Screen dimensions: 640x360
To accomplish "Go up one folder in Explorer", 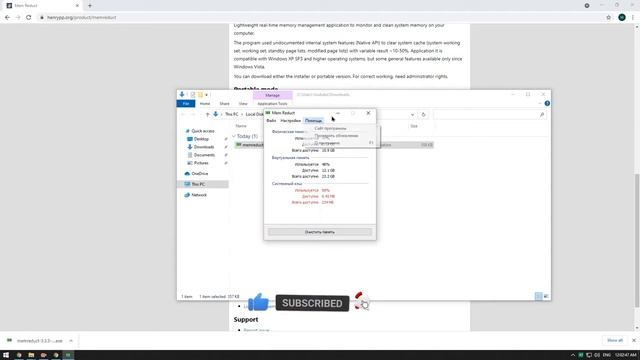I will 207,114.
